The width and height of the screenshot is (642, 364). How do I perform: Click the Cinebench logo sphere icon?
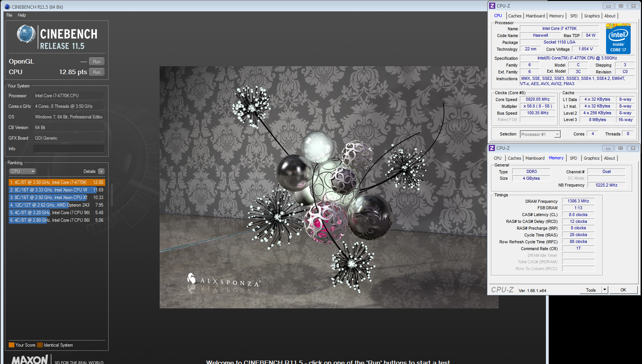pos(26,34)
